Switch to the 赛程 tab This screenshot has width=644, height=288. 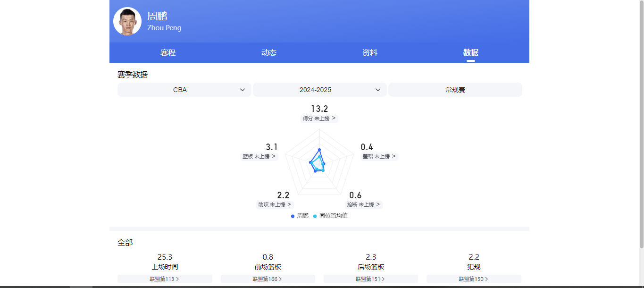tap(168, 52)
